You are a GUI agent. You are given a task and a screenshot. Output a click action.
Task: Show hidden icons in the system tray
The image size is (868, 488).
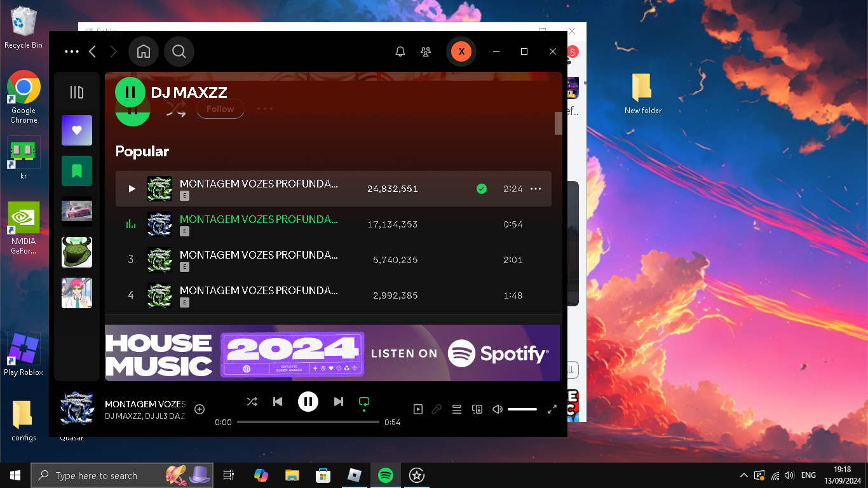coord(744,475)
